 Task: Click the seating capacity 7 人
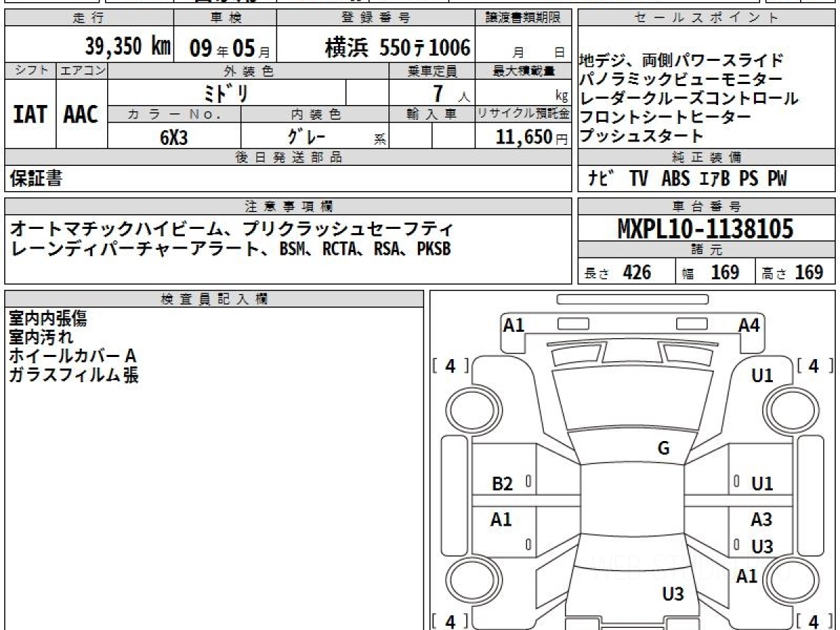451,94
